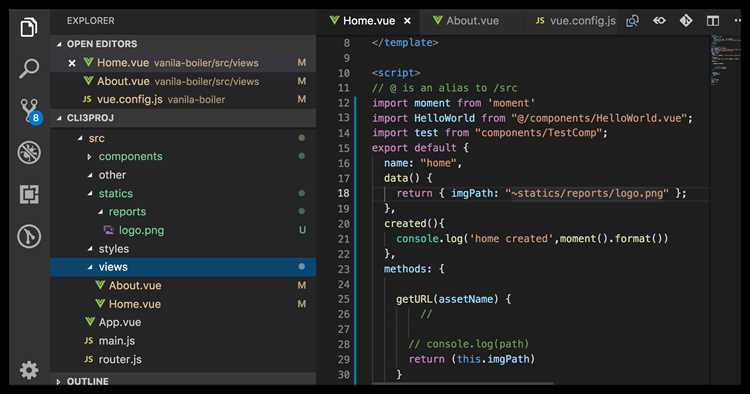This screenshot has height=394, width=750.
Task: Click line number 12 in the gutter
Action: [x=343, y=103]
